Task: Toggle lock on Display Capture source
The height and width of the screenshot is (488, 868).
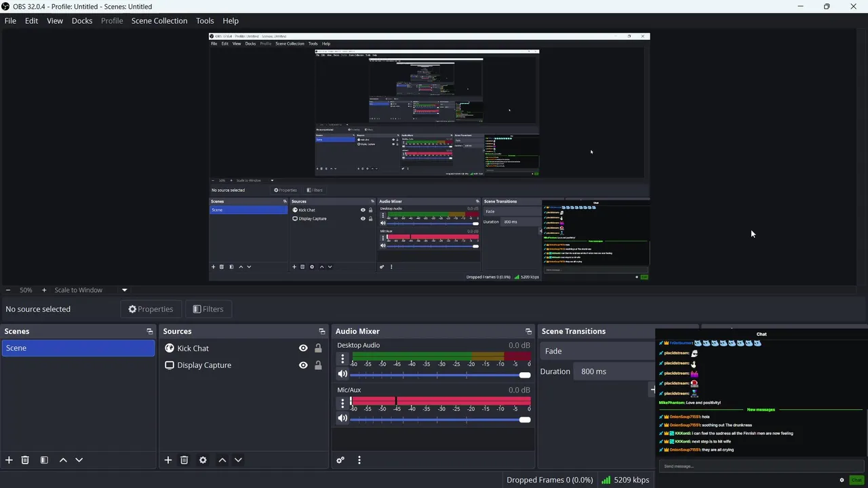Action: pyautogui.click(x=318, y=365)
